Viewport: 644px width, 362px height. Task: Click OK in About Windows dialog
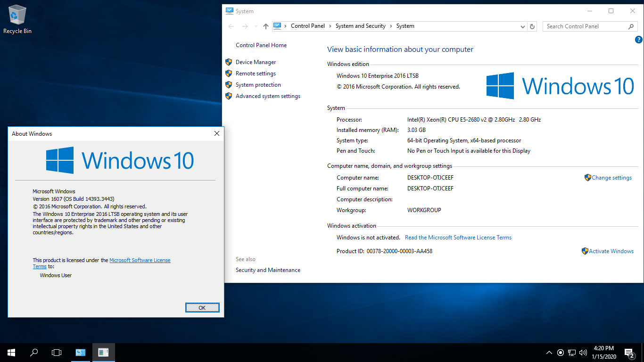pyautogui.click(x=202, y=308)
